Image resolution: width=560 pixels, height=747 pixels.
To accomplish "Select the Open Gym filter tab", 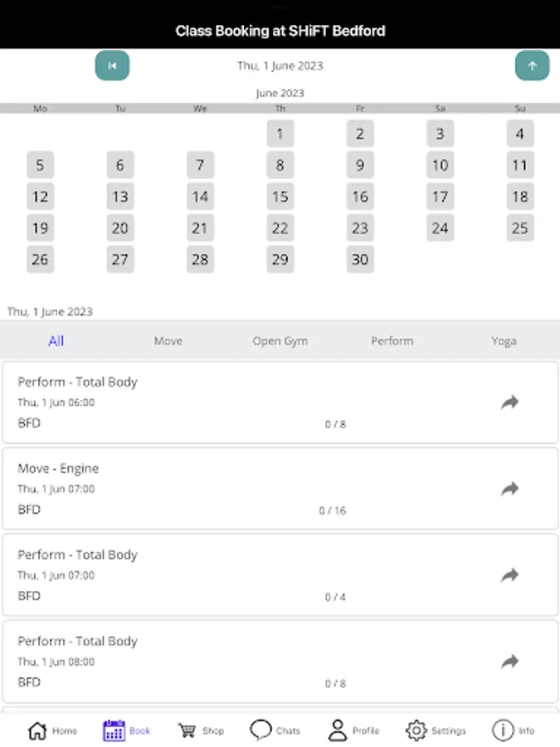I will point(280,341).
